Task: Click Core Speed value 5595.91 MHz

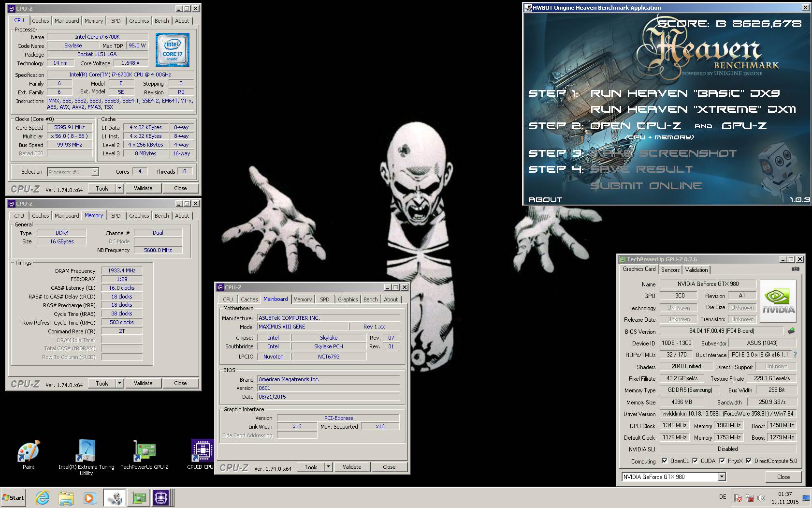Action: pos(70,128)
